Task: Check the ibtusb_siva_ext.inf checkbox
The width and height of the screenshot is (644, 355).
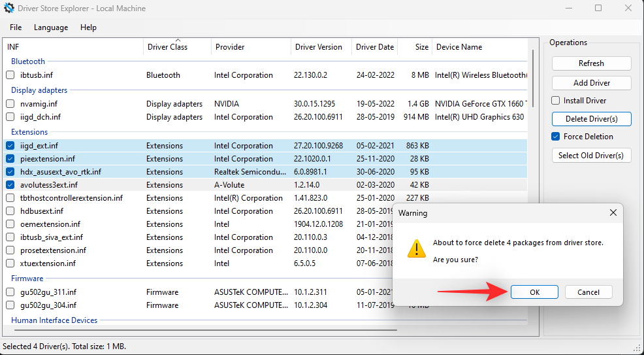Action: [10, 237]
